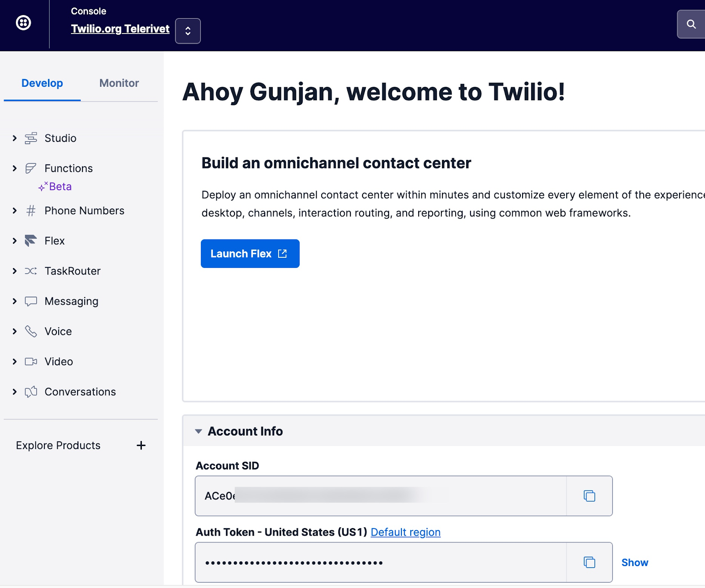This screenshot has width=705, height=588.
Task: Expand the Studio chevron
Action: 15,138
